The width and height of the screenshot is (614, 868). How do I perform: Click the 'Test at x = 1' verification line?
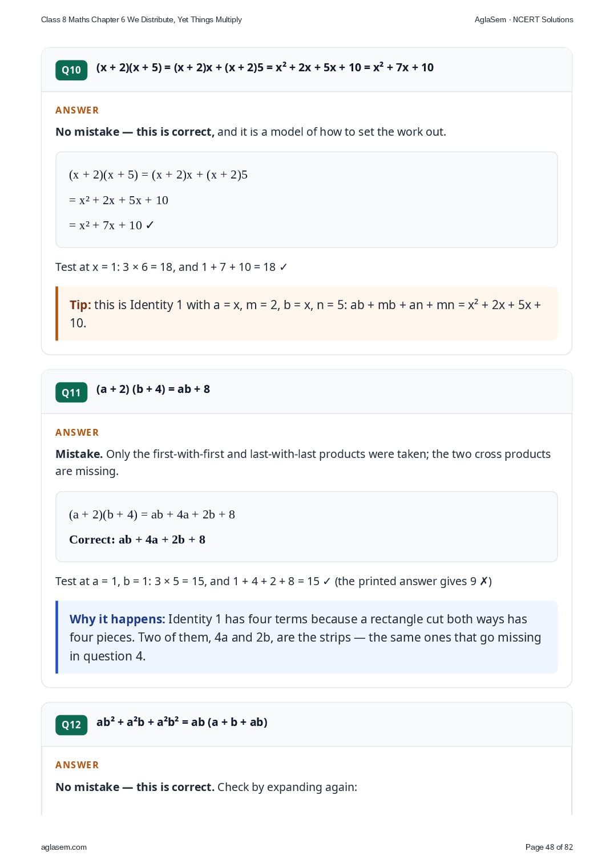tap(171, 267)
